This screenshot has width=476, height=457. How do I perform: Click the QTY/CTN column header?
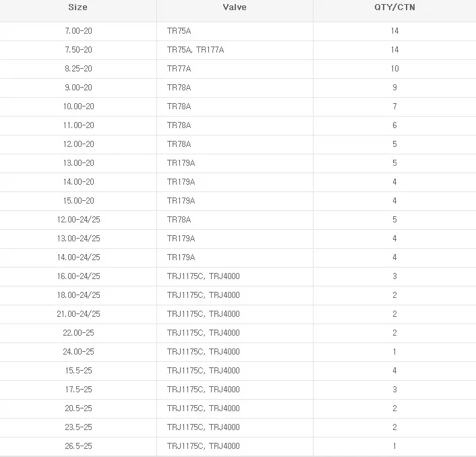point(394,7)
